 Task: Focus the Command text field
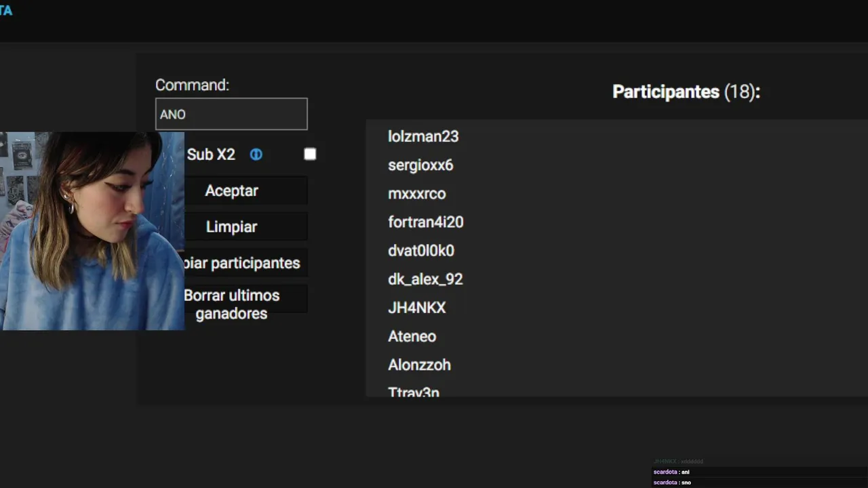(231, 114)
